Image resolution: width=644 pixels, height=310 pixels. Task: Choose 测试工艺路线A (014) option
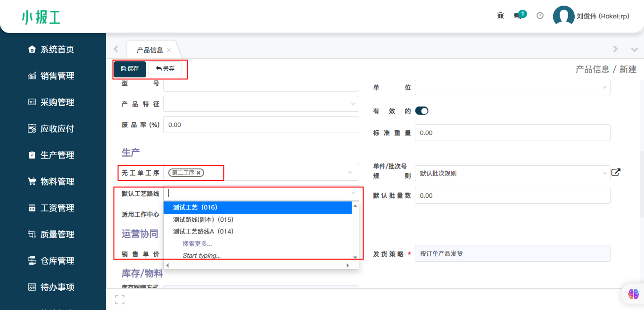203,231
